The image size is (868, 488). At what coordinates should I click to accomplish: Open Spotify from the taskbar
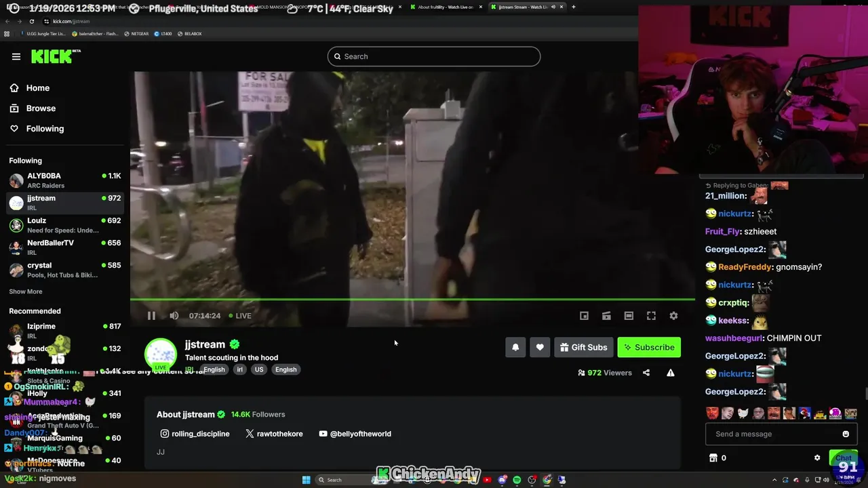pos(517,480)
